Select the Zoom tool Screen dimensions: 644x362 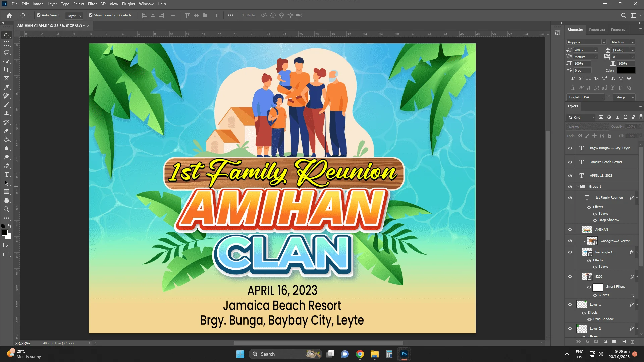pos(6,209)
